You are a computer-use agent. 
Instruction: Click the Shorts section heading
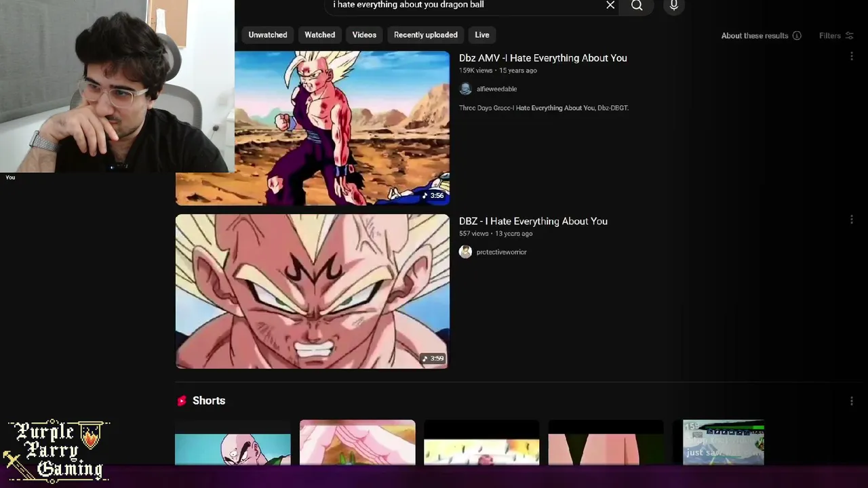pyautogui.click(x=209, y=401)
